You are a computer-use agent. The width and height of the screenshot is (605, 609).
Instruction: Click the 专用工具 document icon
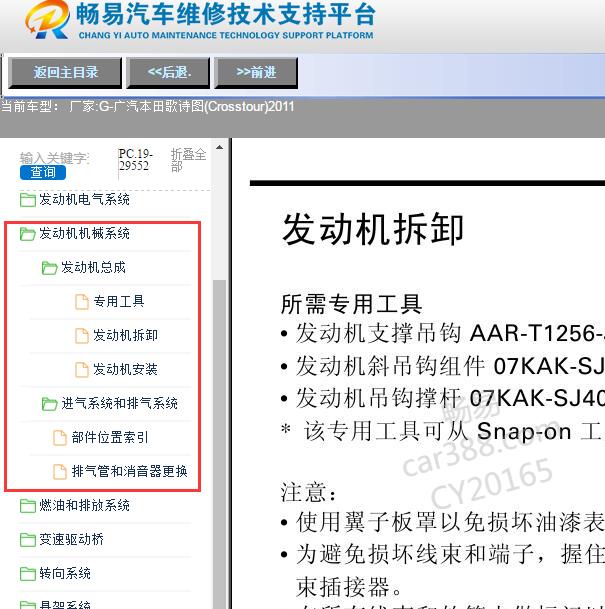click(x=82, y=302)
